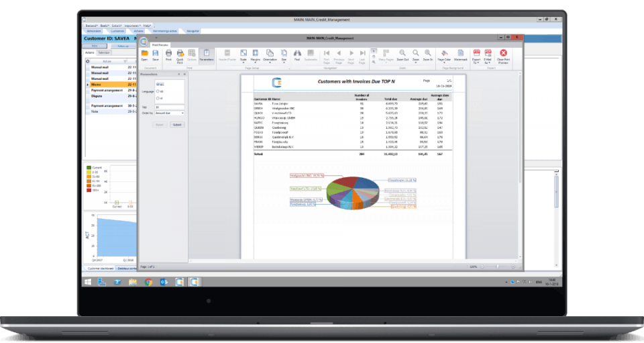Select the third Language radio option
The width and height of the screenshot is (644, 343).
(158, 98)
